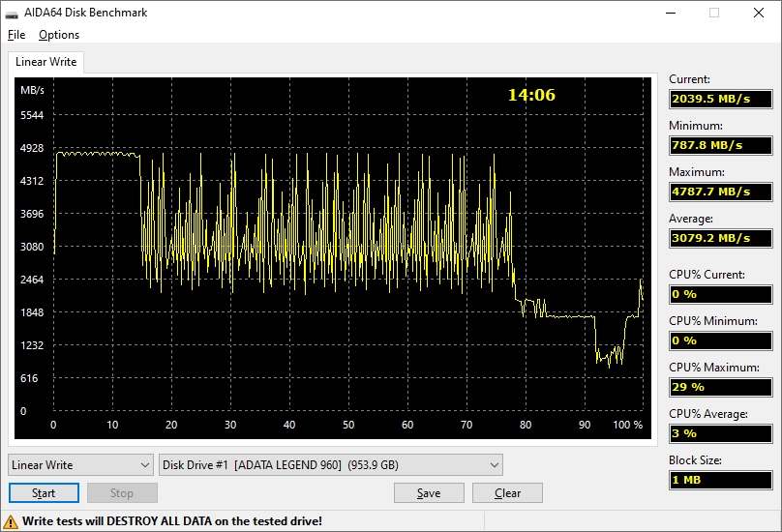Image resolution: width=782 pixels, height=532 pixels.
Task: Open the Options menu
Action: click(59, 35)
